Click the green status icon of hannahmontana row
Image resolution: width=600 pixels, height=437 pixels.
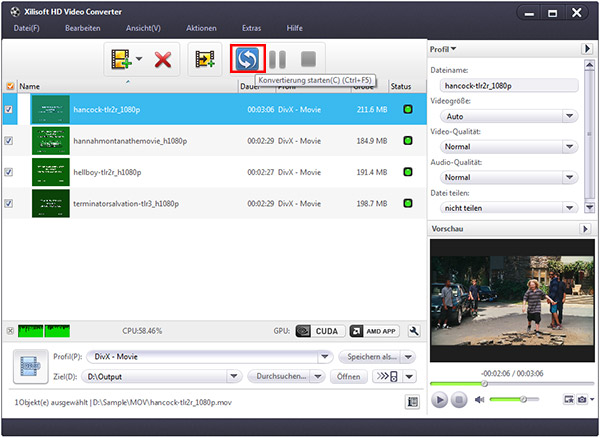tap(408, 141)
